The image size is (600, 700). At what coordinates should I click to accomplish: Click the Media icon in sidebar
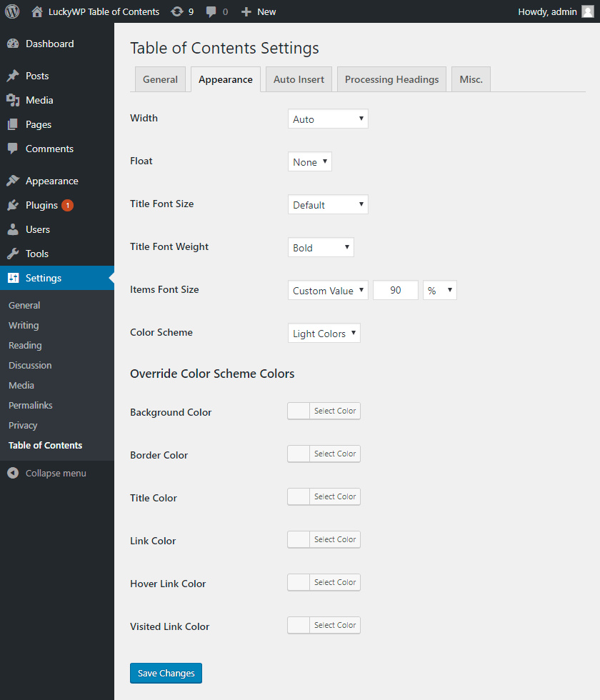(13, 100)
